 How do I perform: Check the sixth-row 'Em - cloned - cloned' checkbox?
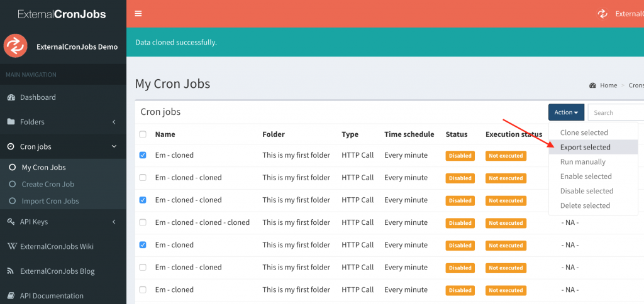(x=143, y=267)
